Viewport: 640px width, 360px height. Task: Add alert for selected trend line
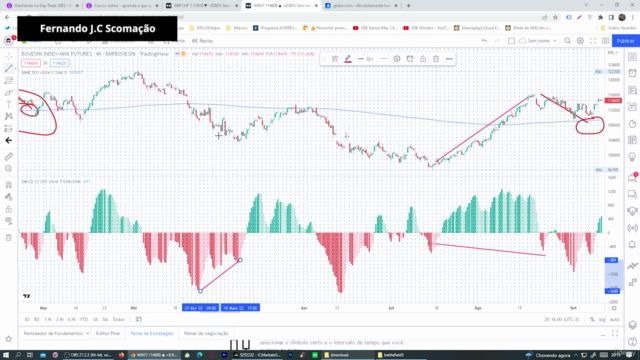click(410, 59)
